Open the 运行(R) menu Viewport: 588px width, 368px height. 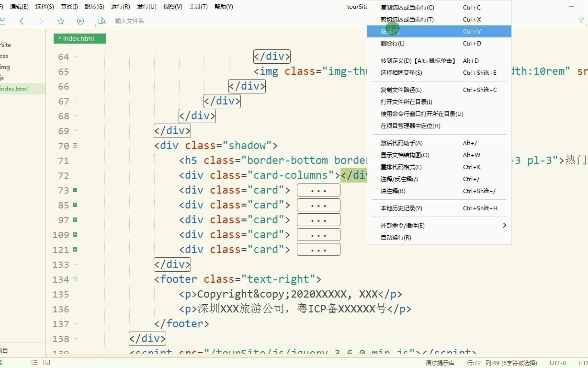tap(120, 6)
